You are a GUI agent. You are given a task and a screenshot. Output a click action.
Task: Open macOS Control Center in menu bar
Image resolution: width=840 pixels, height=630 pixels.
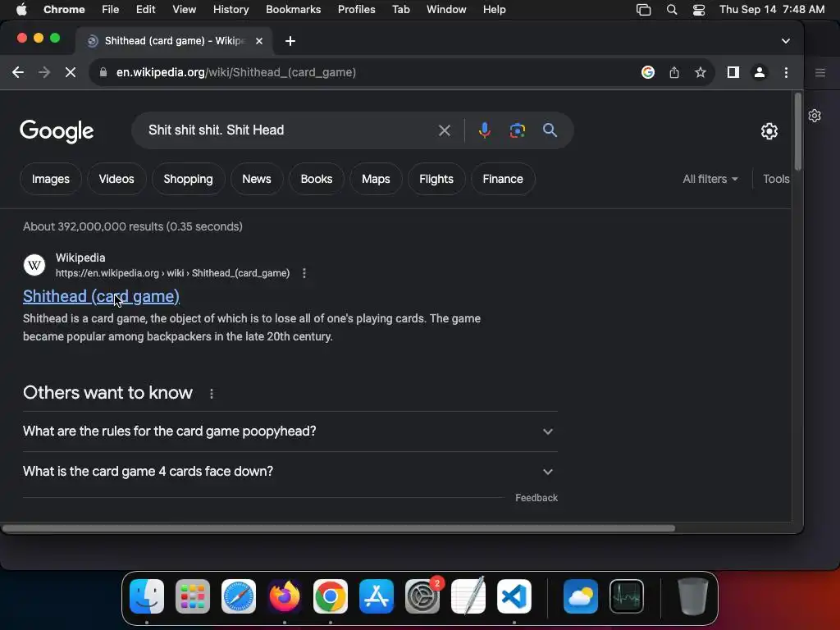point(699,10)
